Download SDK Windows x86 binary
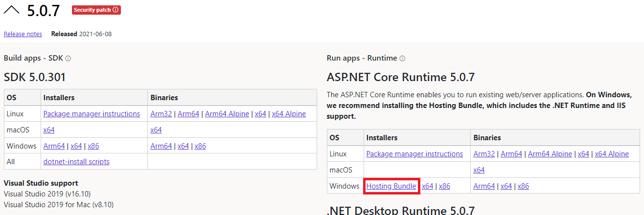The image size is (644, 215). point(201,146)
